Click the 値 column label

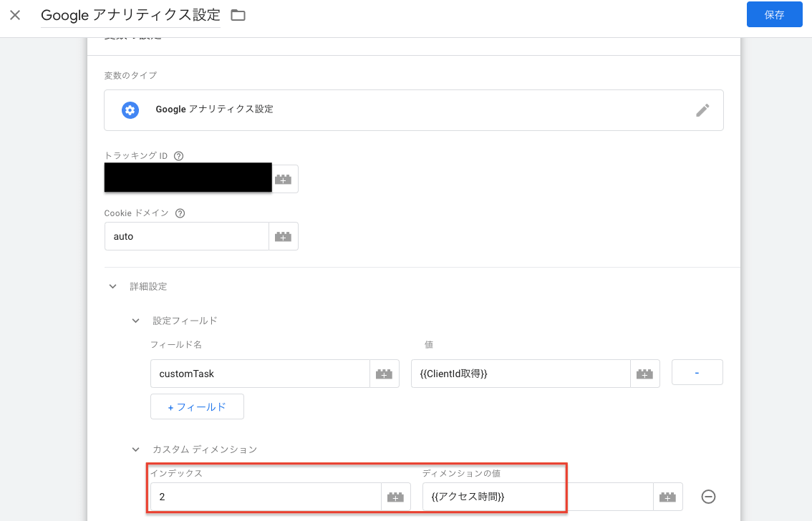click(x=429, y=344)
